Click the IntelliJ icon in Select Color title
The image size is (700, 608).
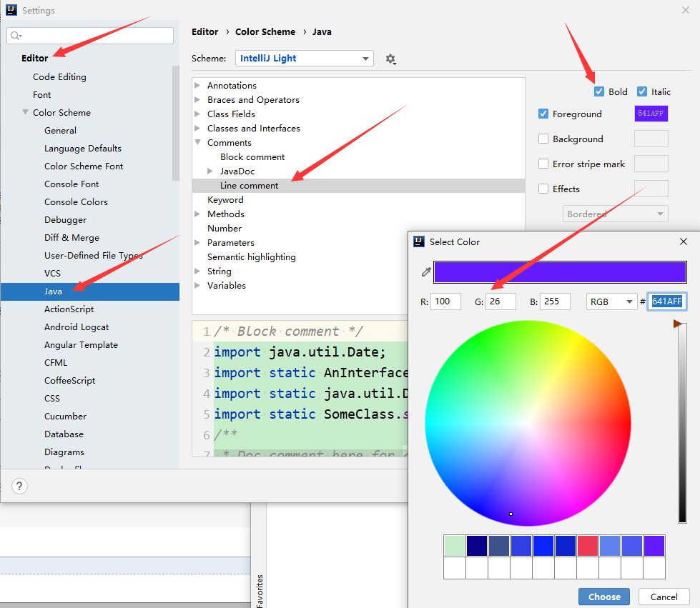[x=419, y=241]
